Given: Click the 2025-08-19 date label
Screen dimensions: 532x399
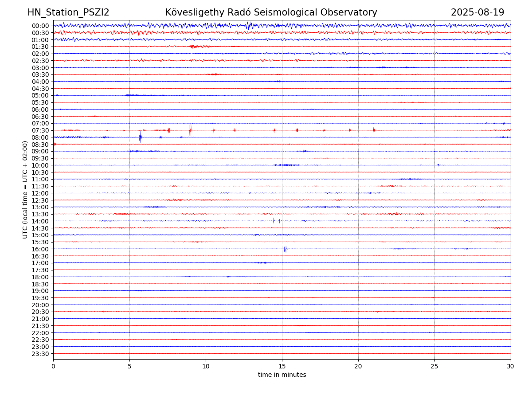Looking at the screenshot, I should tap(477, 12).
